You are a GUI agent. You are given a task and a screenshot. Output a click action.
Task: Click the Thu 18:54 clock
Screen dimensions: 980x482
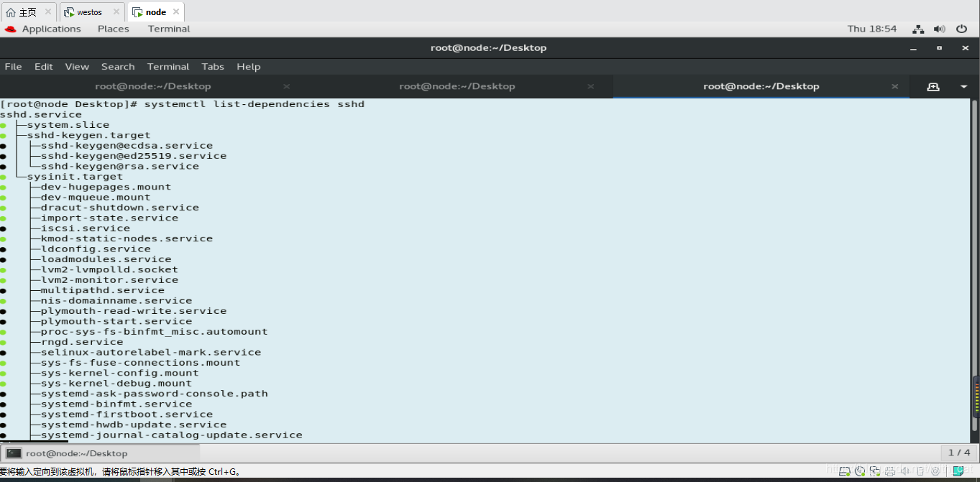click(872, 29)
